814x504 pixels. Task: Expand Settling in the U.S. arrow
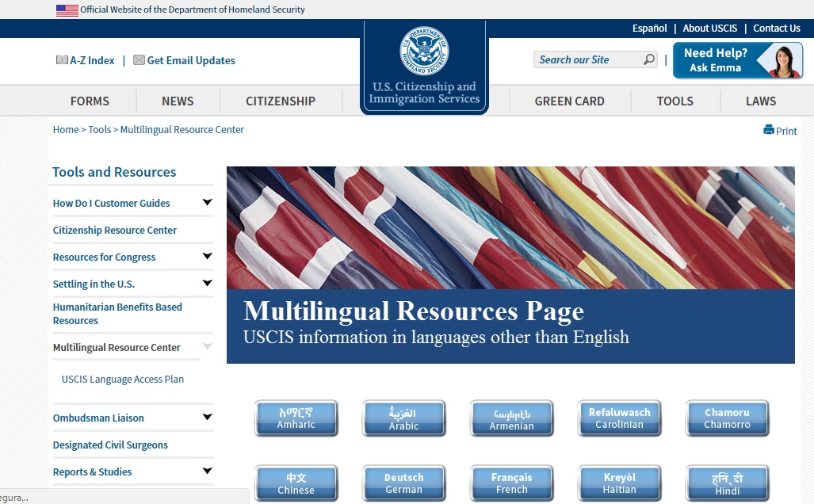(x=207, y=284)
